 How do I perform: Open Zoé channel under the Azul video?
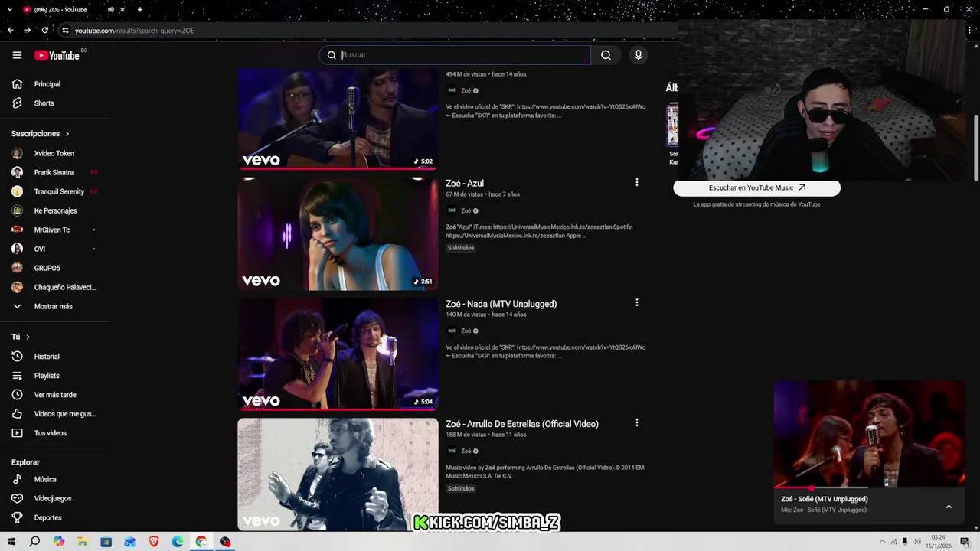(465, 210)
